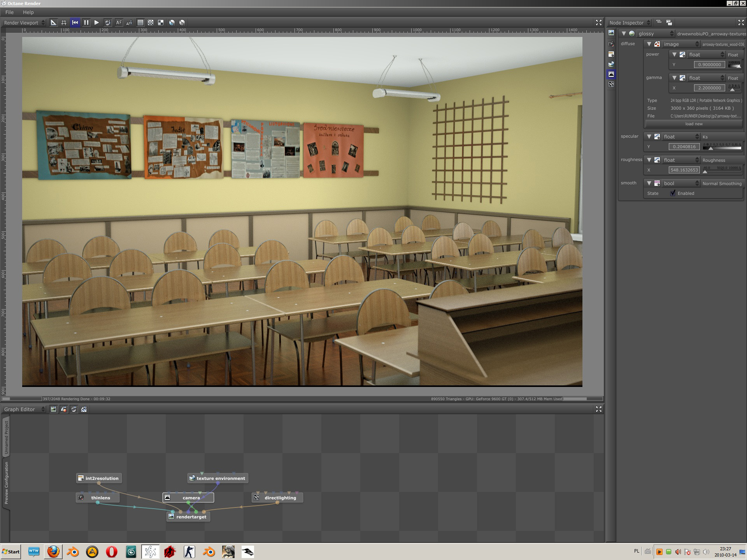Click the grid overlay hash icon
This screenshot has height=560, width=747.
pos(64,23)
